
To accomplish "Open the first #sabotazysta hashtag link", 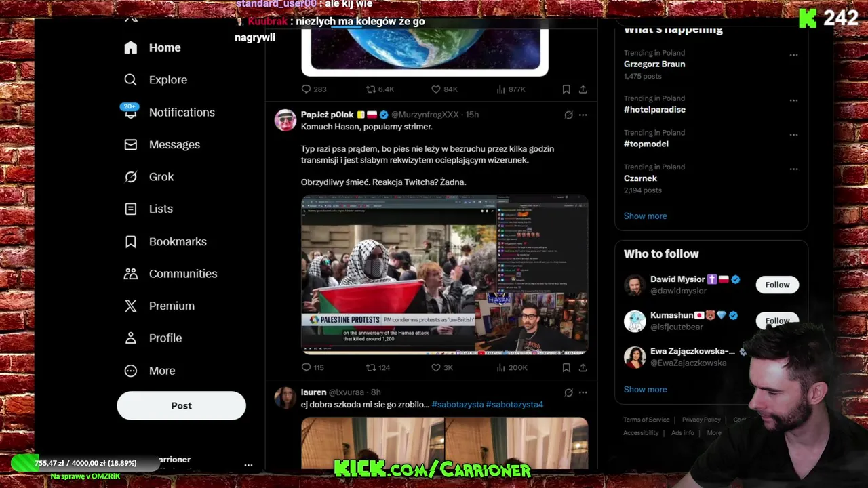I will coord(458,405).
